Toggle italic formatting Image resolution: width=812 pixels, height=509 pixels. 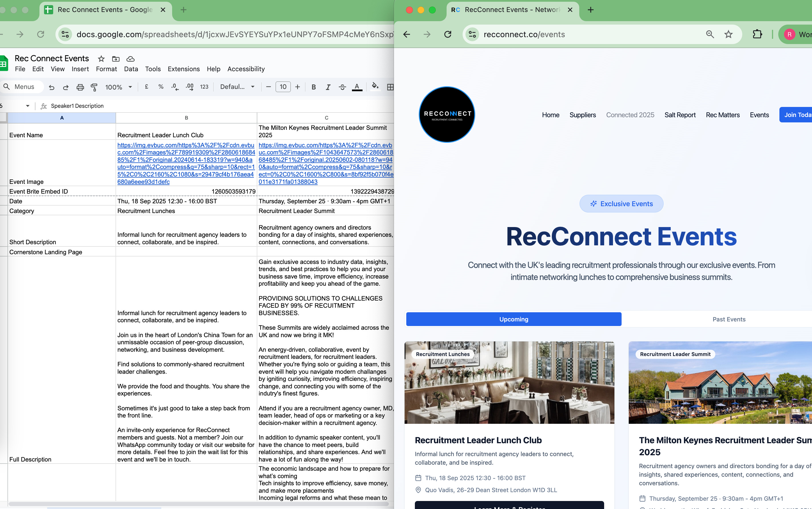[328, 87]
